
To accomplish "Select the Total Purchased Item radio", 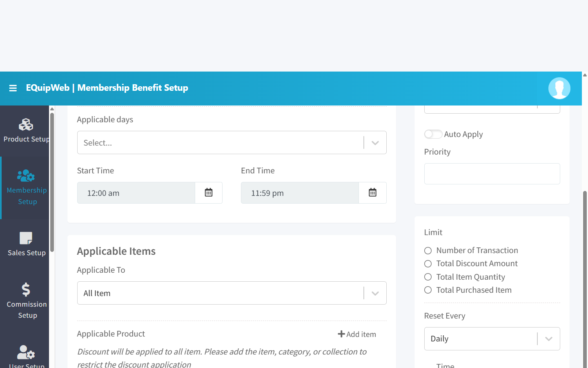I will point(428,290).
